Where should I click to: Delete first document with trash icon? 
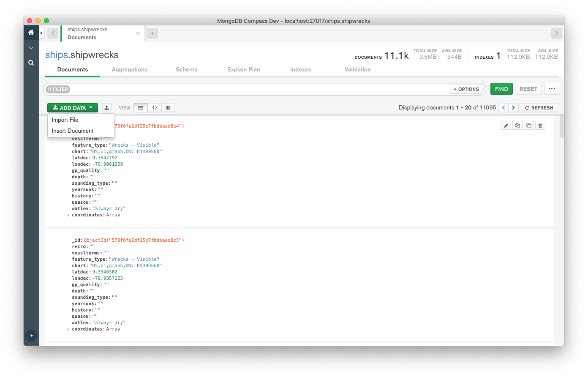540,126
